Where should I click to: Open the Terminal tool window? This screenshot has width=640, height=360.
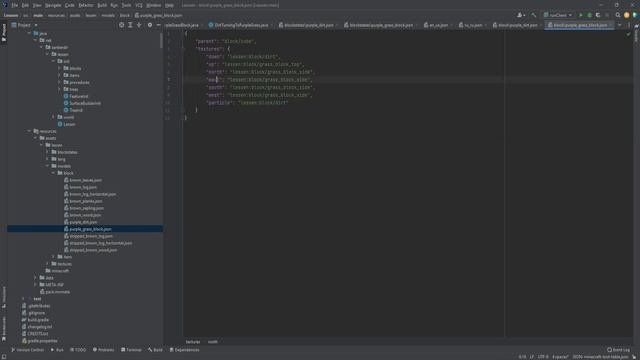(131, 350)
